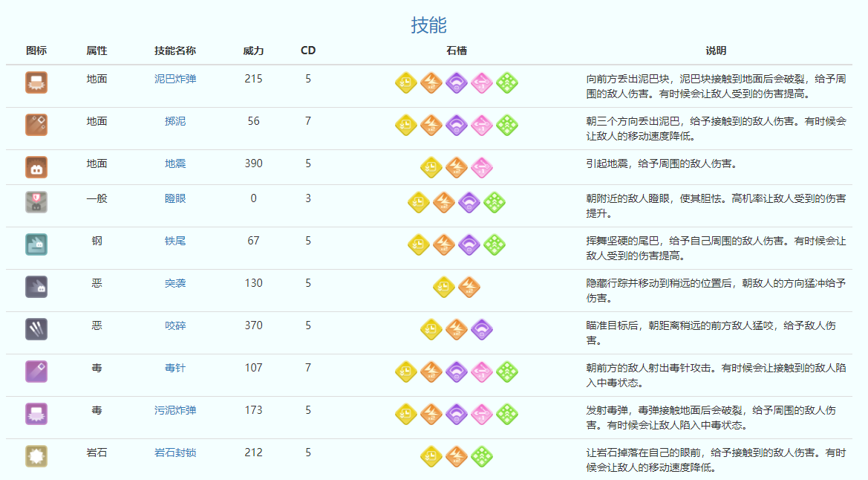This screenshot has width=868, height=480.
Task: Click the 说明 column header
Action: tap(716, 51)
